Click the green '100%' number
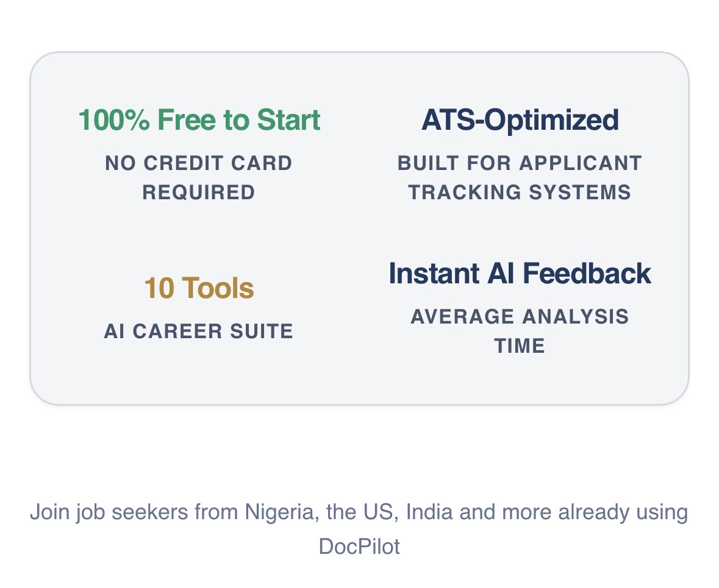 click(113, 120)
